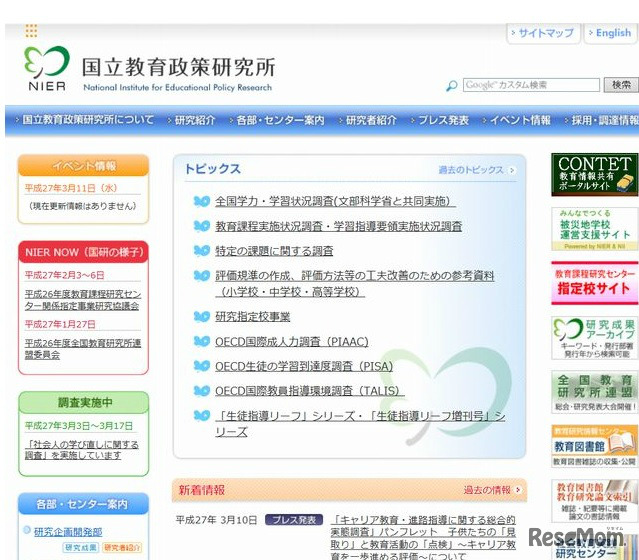Click butterfly bullet beside 全国学力・学習状況調査
This screenshot has height=560, width=639.
tap(202, 201)
